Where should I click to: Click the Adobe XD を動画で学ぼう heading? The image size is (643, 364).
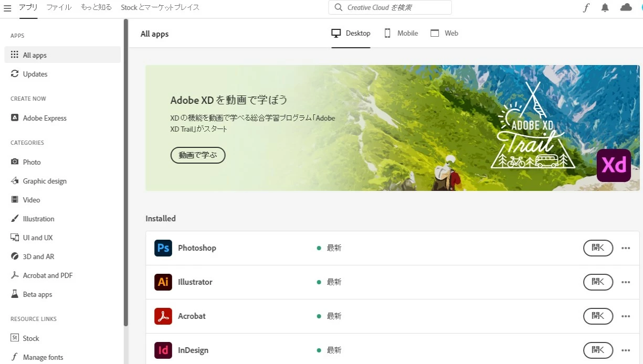coord(229,100)
